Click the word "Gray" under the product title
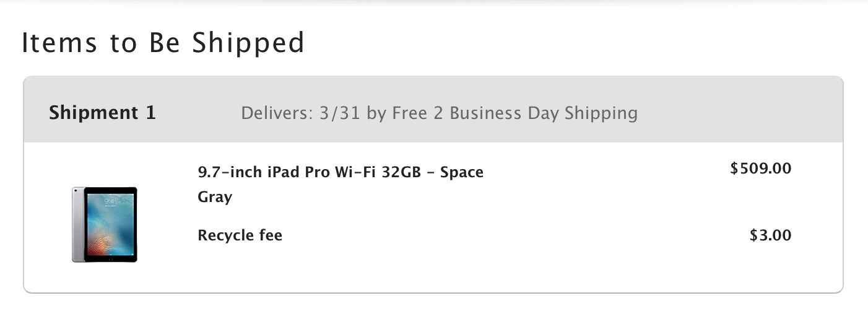 [215, 197]
